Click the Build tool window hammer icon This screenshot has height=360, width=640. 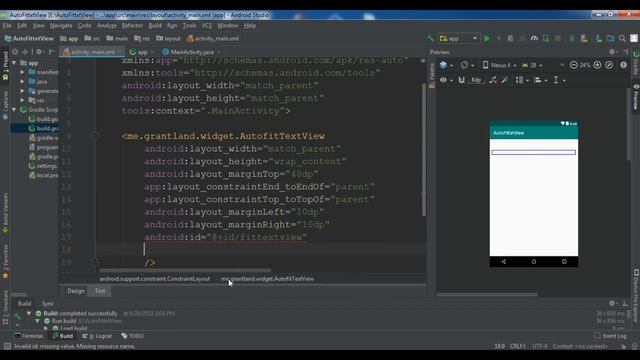(x=18, y=316)
